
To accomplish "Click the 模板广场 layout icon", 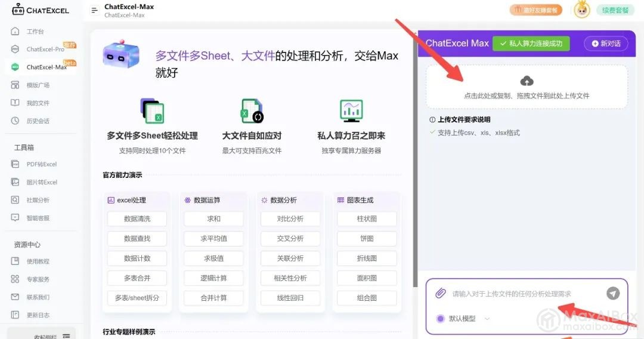I will point(15,85).
